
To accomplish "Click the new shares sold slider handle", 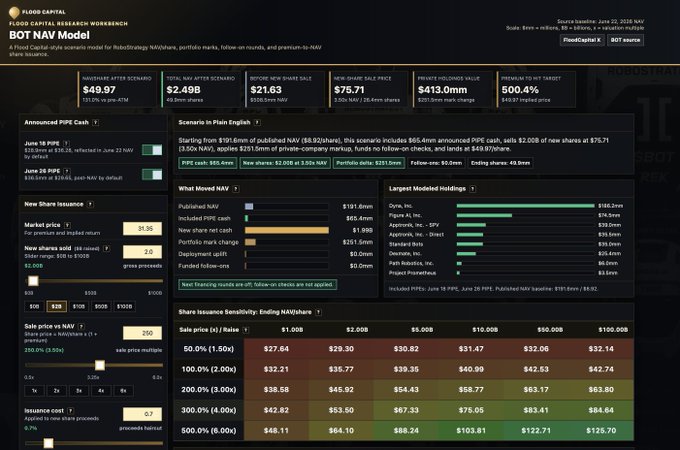I will pos(33,281).
